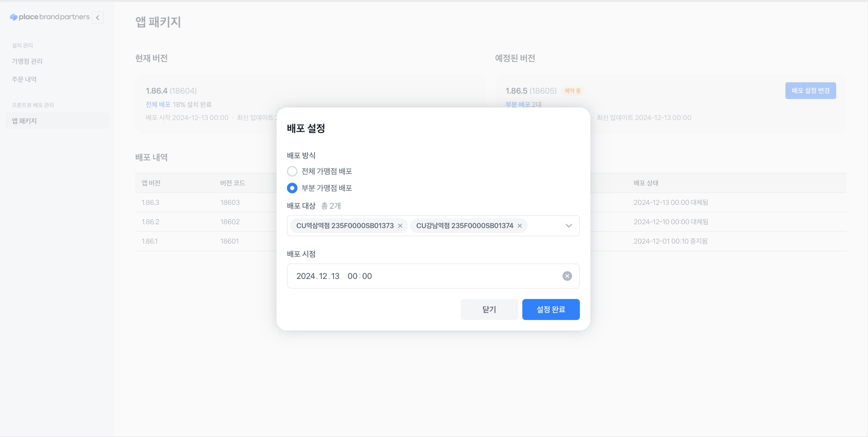868x437 pixels.
Task: Select the 전체 가맹점 배포 radio option
Action: (x=292, y=171)
